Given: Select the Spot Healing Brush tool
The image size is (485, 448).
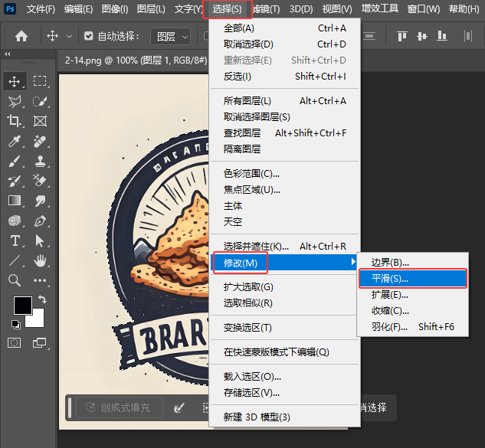Looking at the screenshot, I should click(40, 142).
